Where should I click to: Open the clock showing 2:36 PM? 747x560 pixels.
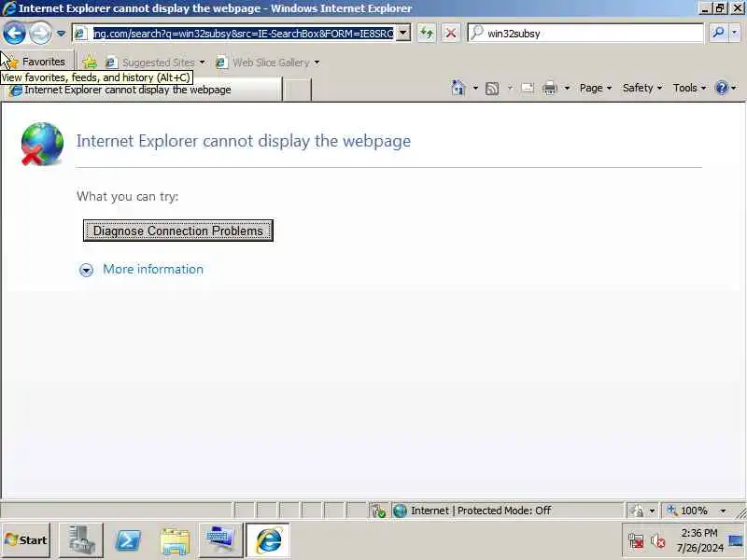coord(698,540)
